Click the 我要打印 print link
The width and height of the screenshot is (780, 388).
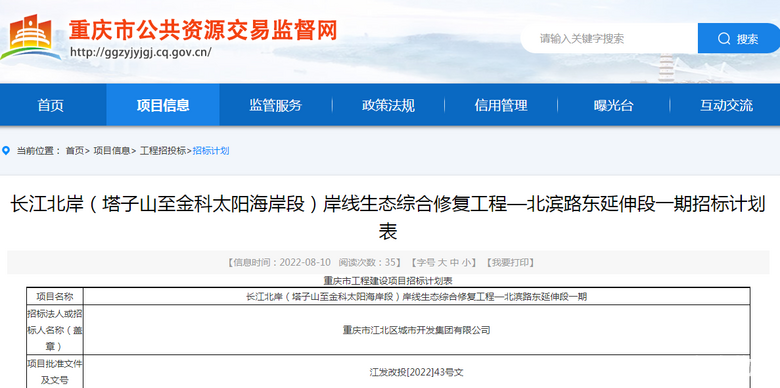point(510,263)
